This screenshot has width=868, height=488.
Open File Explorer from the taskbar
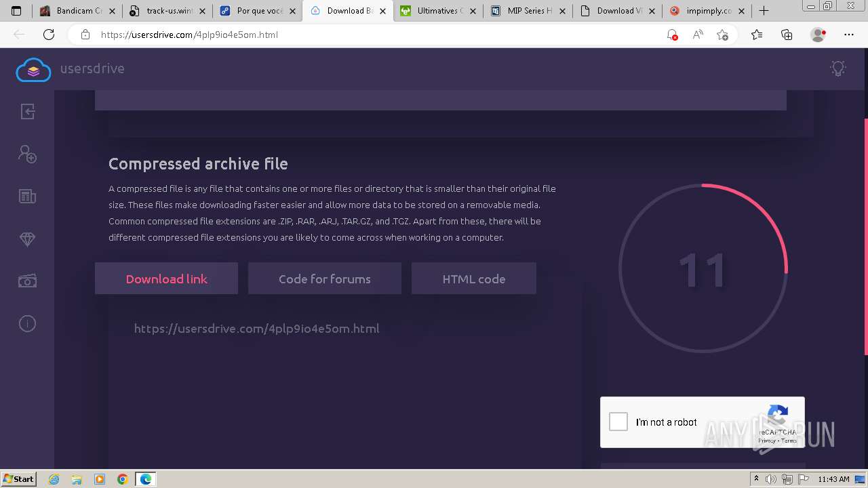click(x=77, y=479)
